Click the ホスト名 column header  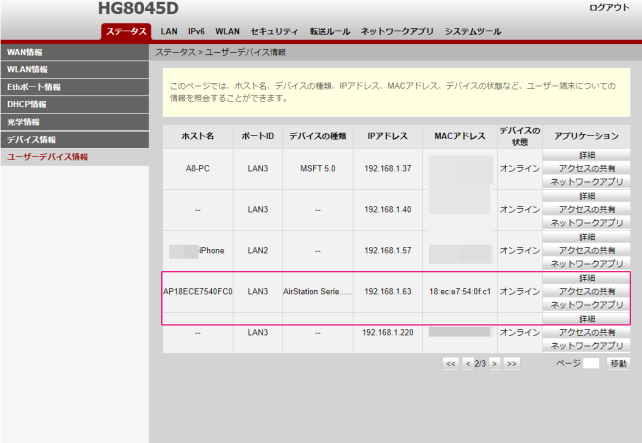198,136
